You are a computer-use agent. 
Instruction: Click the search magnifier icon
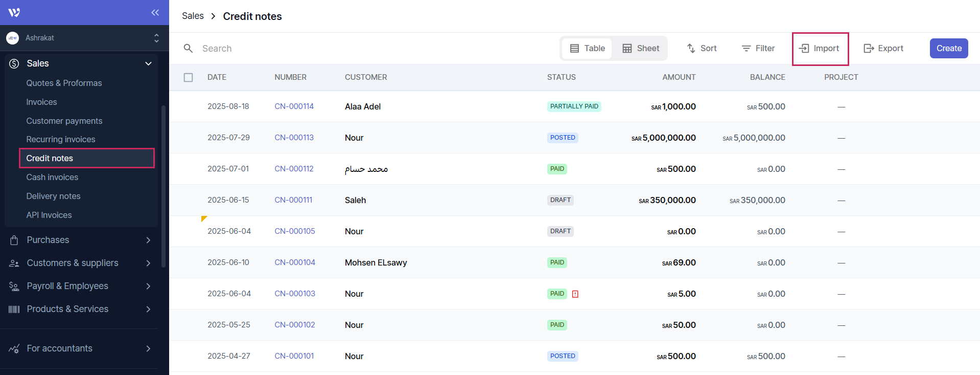188,48
